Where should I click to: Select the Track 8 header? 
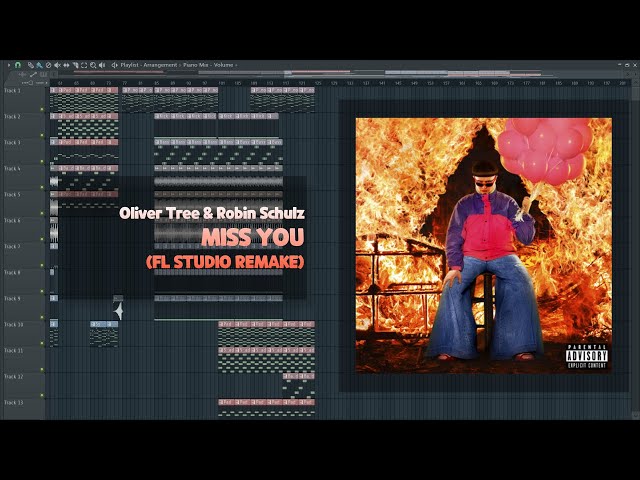tap(23, 282)
